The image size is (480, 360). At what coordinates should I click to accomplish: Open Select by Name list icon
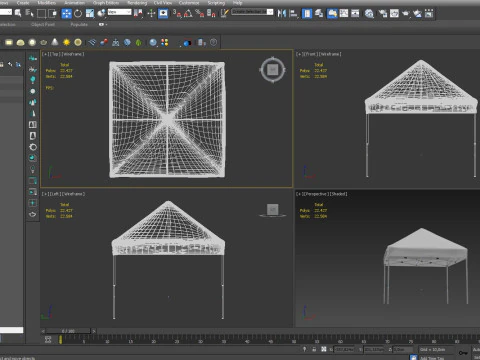(29, 13)
